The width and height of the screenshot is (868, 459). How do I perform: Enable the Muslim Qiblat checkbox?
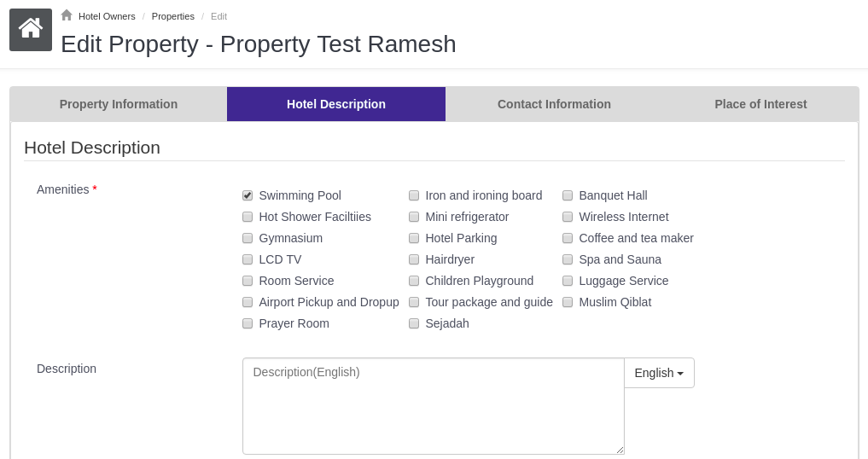pos(568,302)
